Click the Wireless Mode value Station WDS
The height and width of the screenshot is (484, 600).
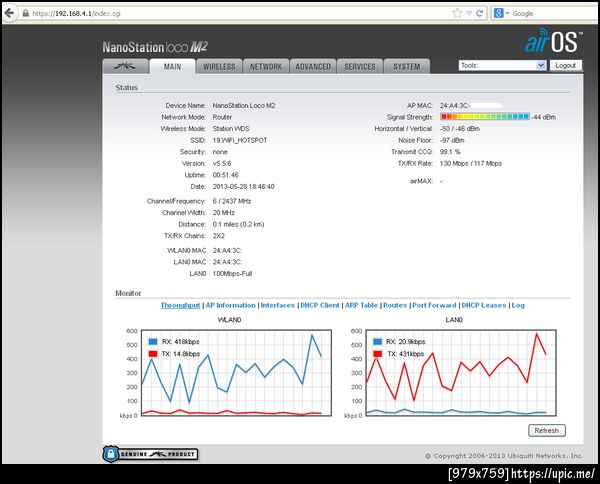click(231, 129)
